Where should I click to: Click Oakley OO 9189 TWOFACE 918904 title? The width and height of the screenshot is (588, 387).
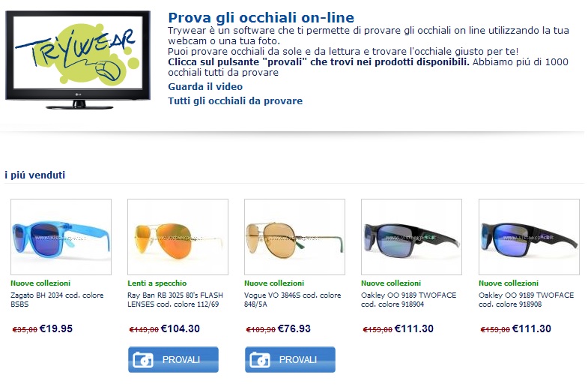[x=408, y=299]
